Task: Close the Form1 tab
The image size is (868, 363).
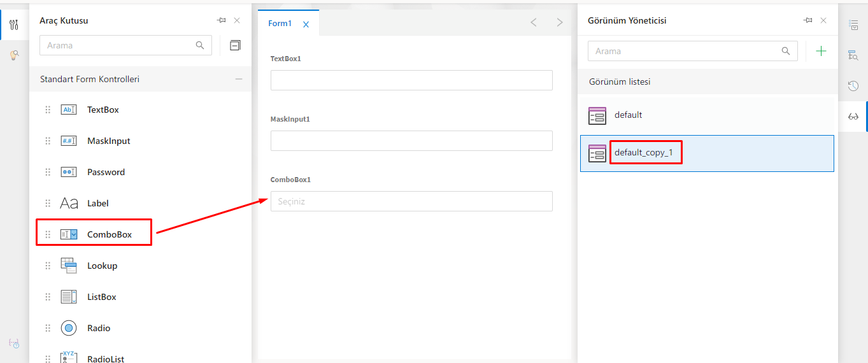Action: [x=306, y=24]
